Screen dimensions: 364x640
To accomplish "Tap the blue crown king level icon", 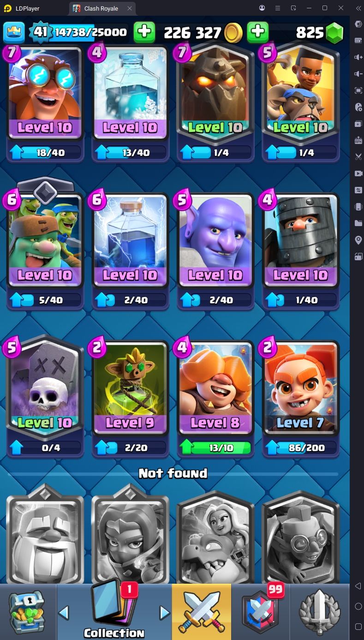I will pos(14,32).
